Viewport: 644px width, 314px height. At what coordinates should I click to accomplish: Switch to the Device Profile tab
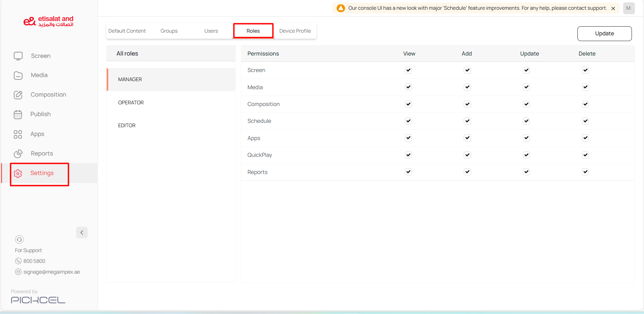click(x=295, y=31)
